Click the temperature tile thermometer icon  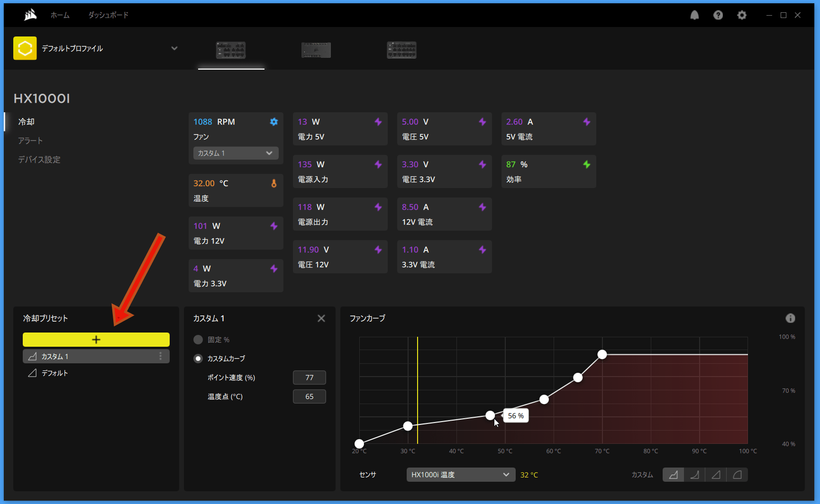(274, 183)
